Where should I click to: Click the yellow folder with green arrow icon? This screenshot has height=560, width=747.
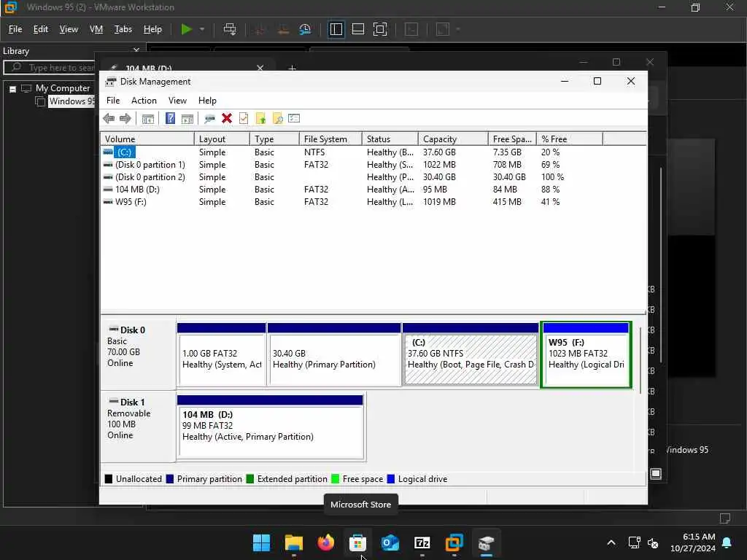(260, 118)
